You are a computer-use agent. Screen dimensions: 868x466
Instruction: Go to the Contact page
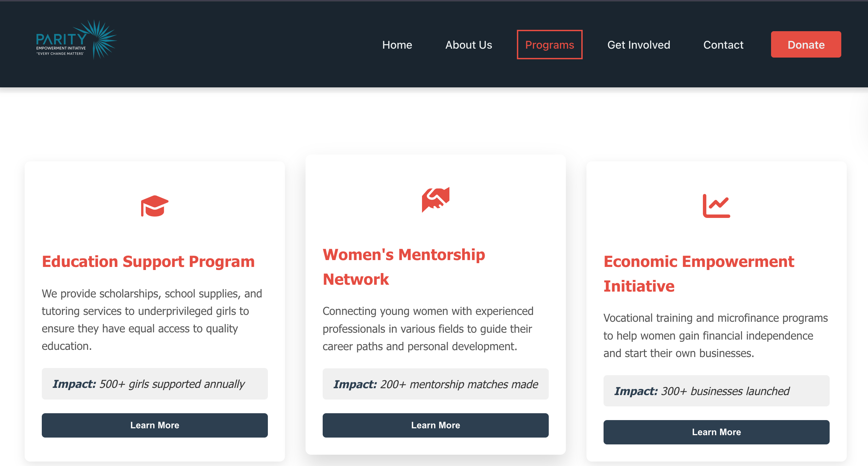pyautogui.click(x=723, y=45)
